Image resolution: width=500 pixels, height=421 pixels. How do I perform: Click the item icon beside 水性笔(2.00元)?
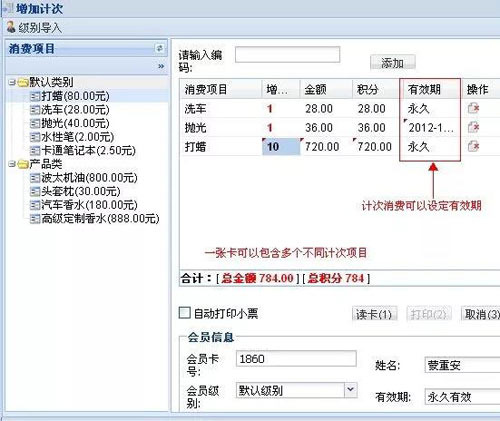click(35, 137)
